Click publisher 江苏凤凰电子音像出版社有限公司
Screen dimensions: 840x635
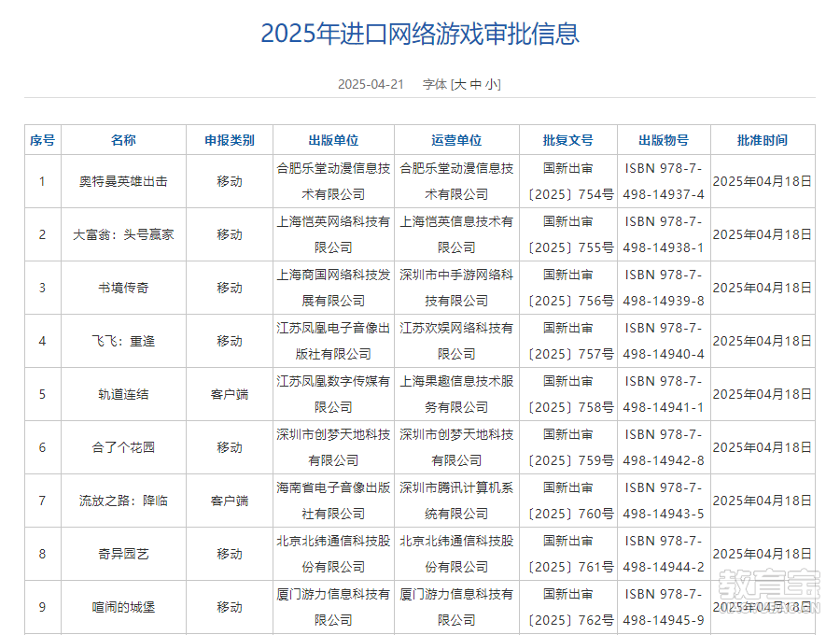(333, 341)
